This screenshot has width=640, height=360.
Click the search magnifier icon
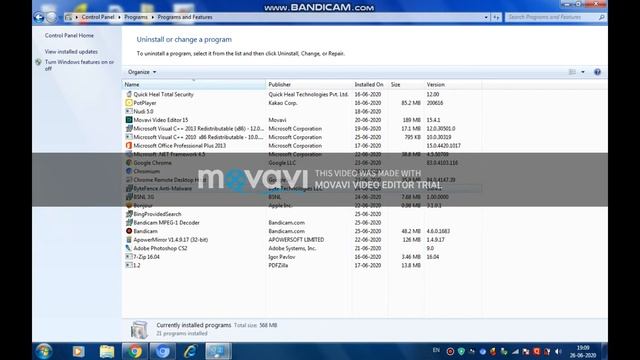click(601, 17)
